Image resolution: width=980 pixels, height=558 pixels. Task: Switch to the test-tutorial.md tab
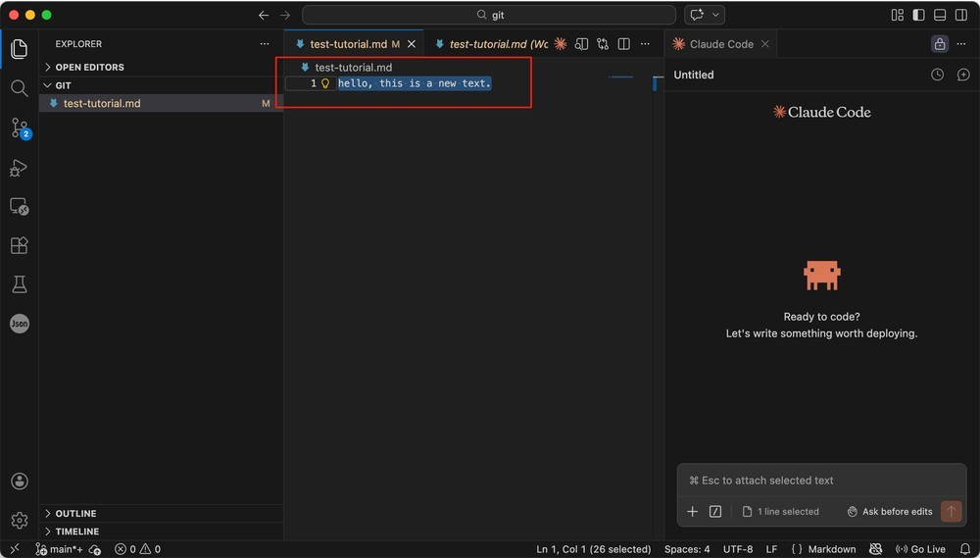354,44
